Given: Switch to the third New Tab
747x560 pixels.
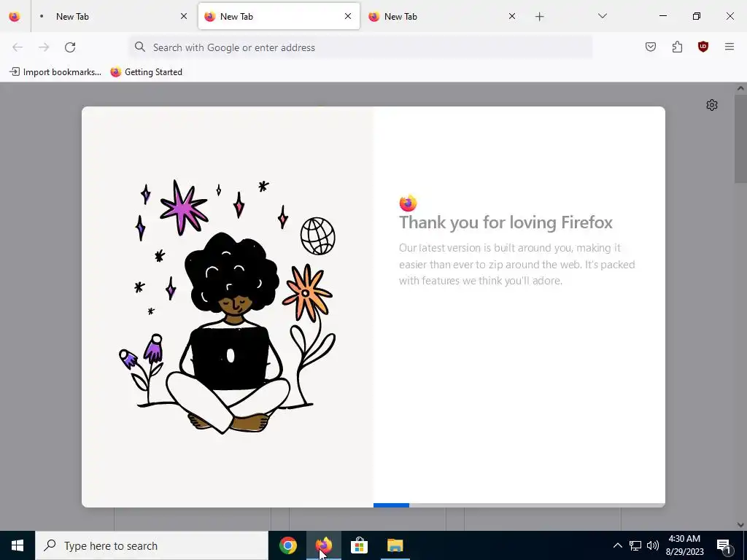Looking at the screenshot, I should [443, 16].
